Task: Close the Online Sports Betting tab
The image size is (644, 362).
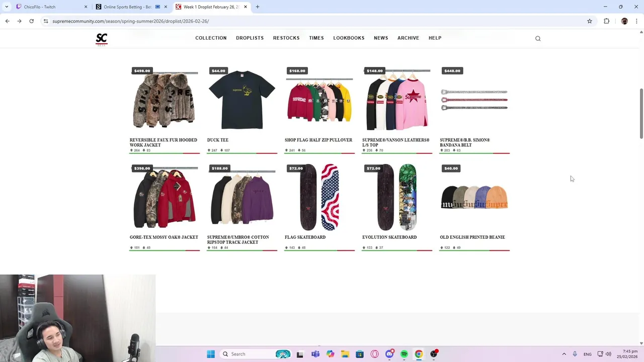Action: (166, 7)
